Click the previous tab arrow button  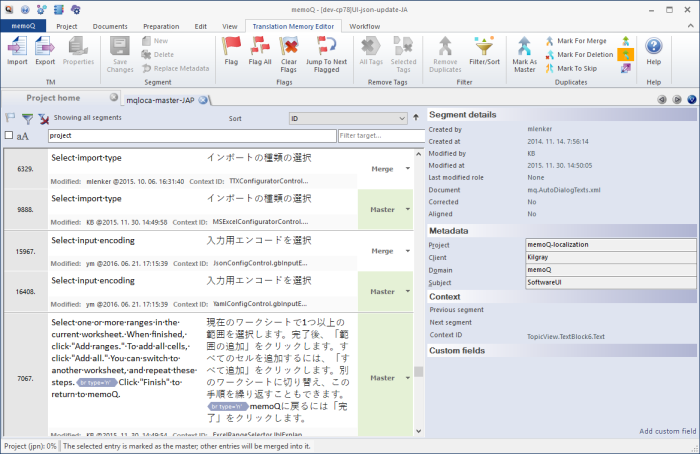coord(662,100)
